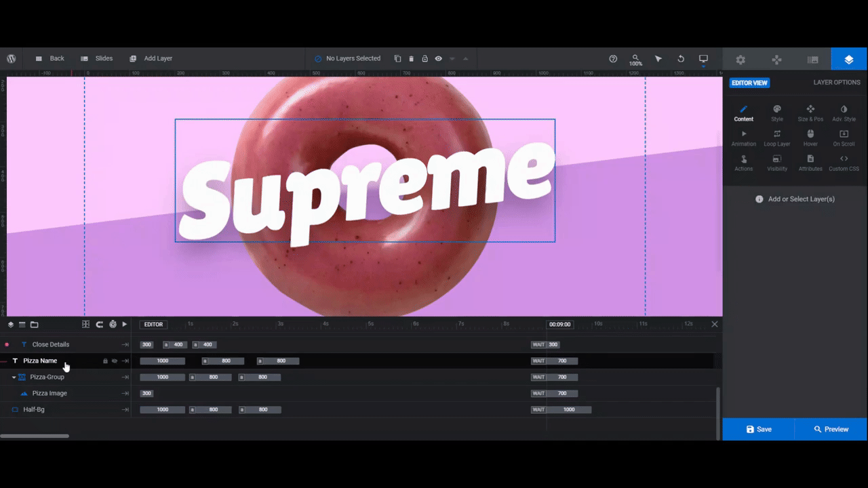The image size is (868, 488).
Task: Open the WordPress logo menu
Action: (x=12, y=58)
